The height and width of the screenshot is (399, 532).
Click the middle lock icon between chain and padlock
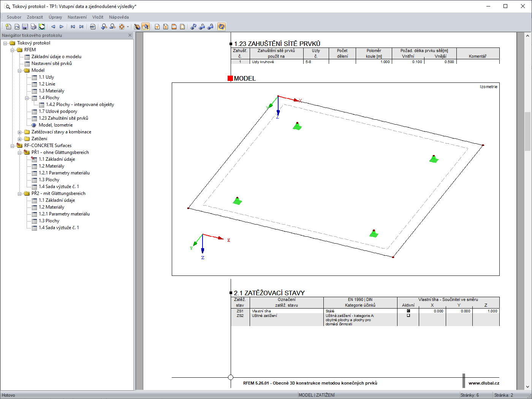(x=202, y=27)
